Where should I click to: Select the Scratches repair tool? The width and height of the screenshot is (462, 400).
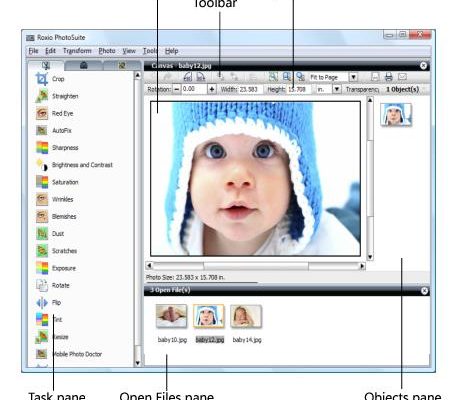click(x=56, y=251)
